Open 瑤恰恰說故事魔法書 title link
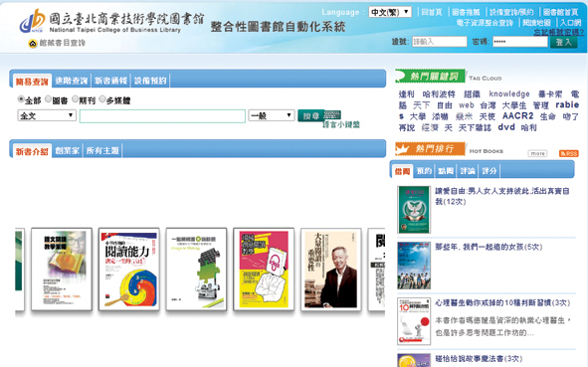 (479, 358)
